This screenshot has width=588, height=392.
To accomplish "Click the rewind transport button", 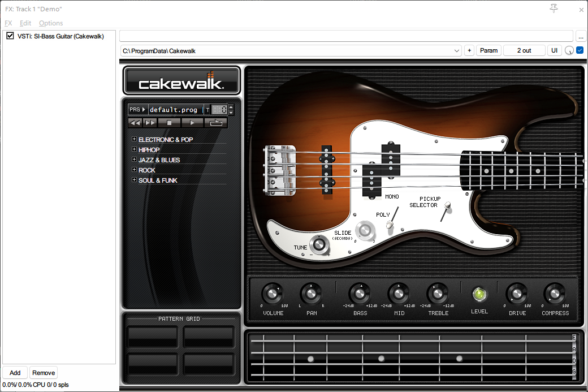I will point(135,123).
